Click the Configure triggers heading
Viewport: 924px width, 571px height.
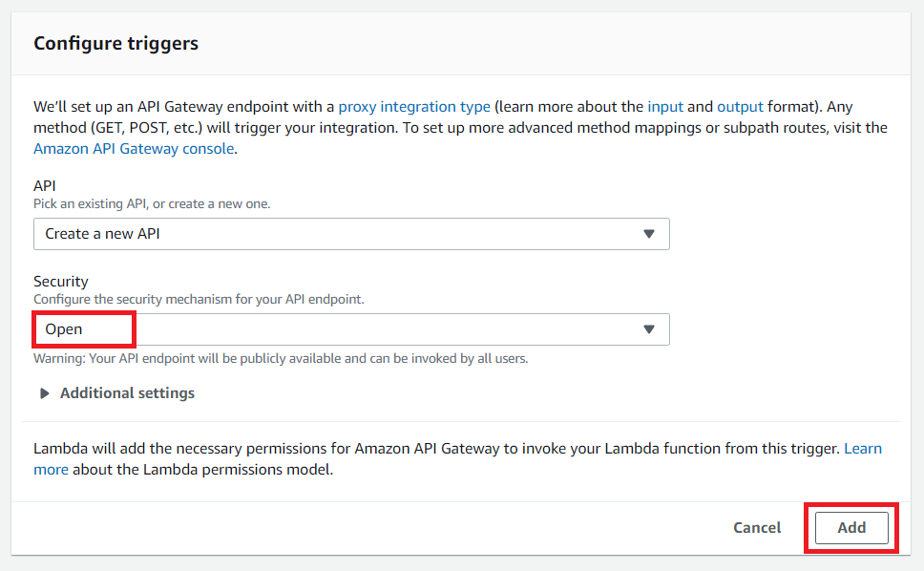click(x=115, y=43)
